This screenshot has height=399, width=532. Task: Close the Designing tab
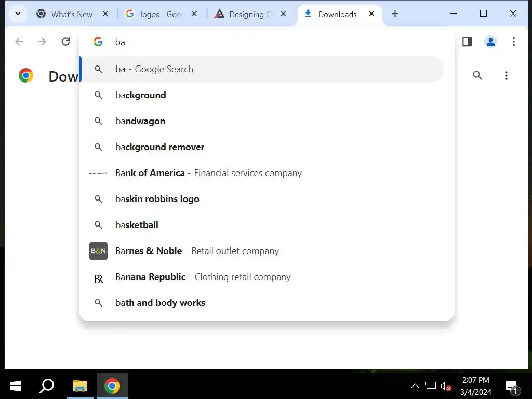coord(283,14)
